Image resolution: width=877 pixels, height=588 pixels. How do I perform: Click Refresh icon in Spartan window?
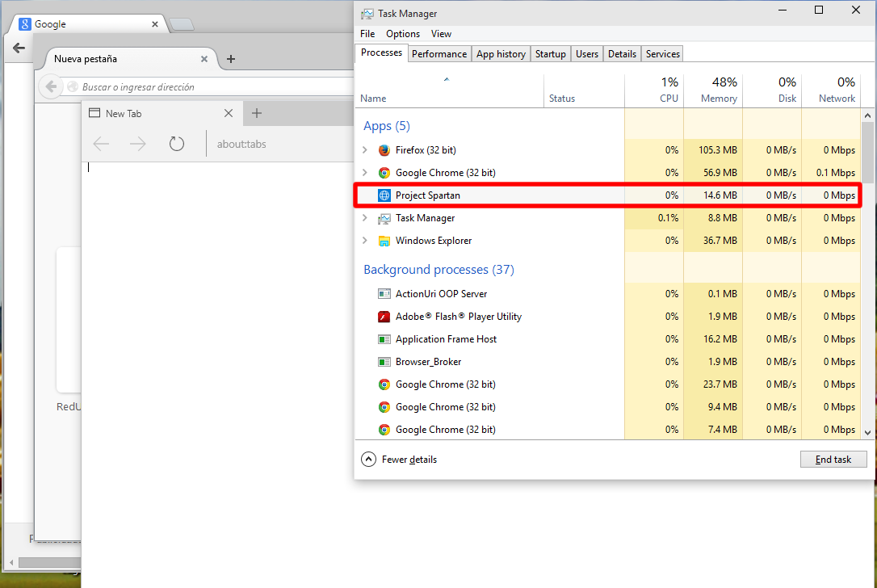[177, 144]
